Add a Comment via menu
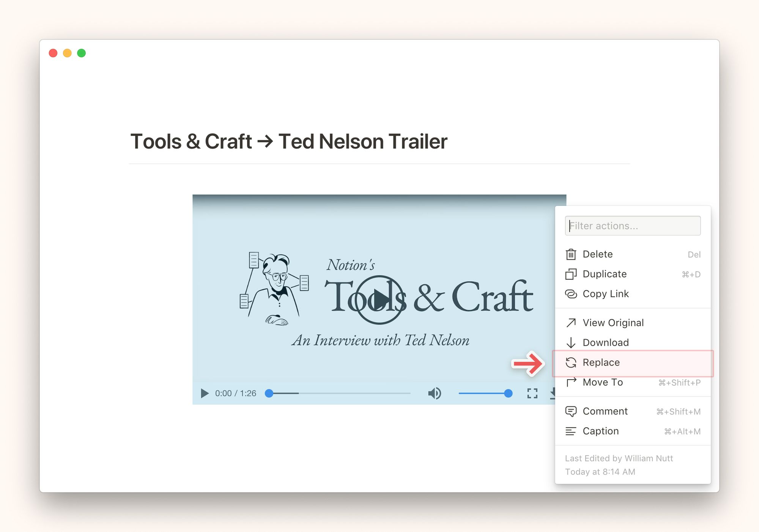 click(633, 411)
